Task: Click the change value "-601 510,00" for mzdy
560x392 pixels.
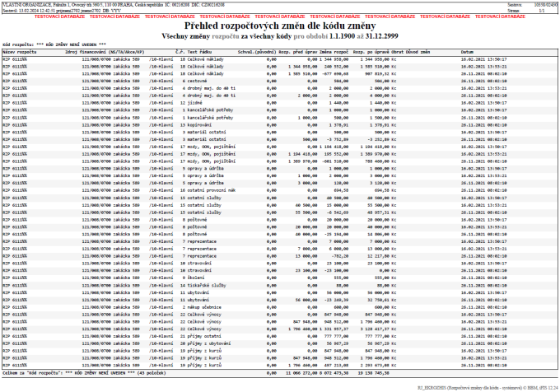Action: coord(336,161)
